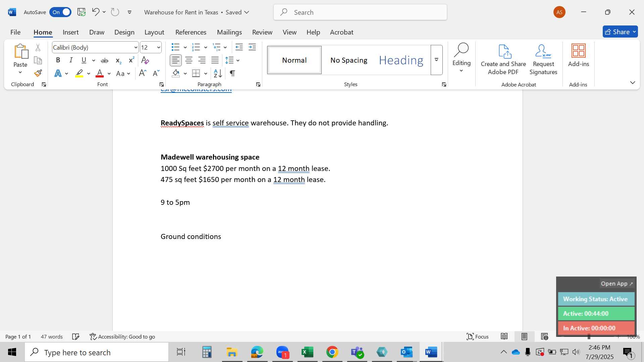Apply the Heading style
Viewport: 644px width, 362px height.
coord(401,60)
